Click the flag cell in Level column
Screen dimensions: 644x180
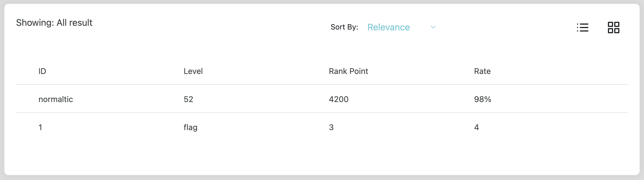pos(191,127)
